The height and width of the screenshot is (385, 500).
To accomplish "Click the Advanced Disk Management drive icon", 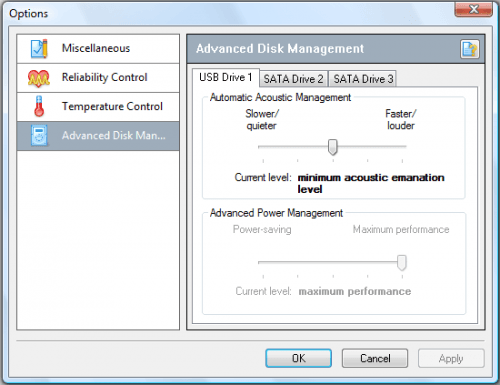I will [x=39, y=136].
